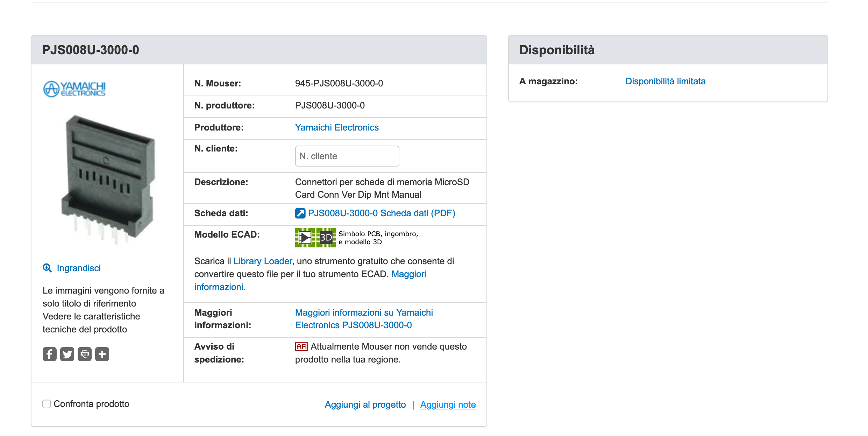
Task: Open PJS008U-3000-0 Scheda dati PDF link
Action: point(382,213)
